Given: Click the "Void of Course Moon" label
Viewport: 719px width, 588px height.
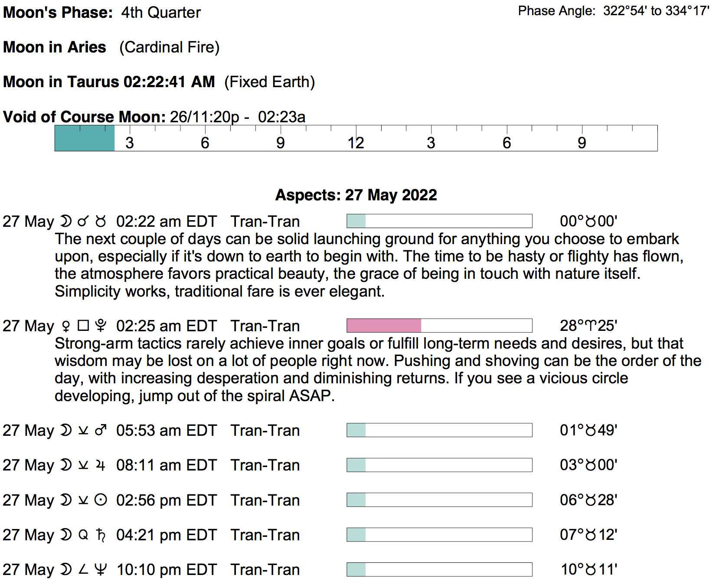Looking at the screenshot, I should pos(84,117).
